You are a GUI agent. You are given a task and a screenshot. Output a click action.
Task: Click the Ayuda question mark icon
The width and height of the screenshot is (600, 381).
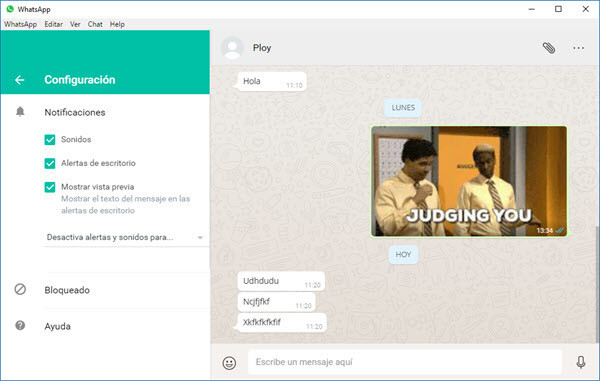pos(20,326)
